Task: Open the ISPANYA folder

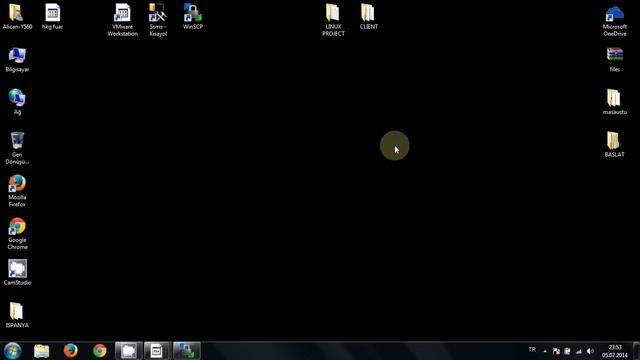Action: (x=17, y=315)
